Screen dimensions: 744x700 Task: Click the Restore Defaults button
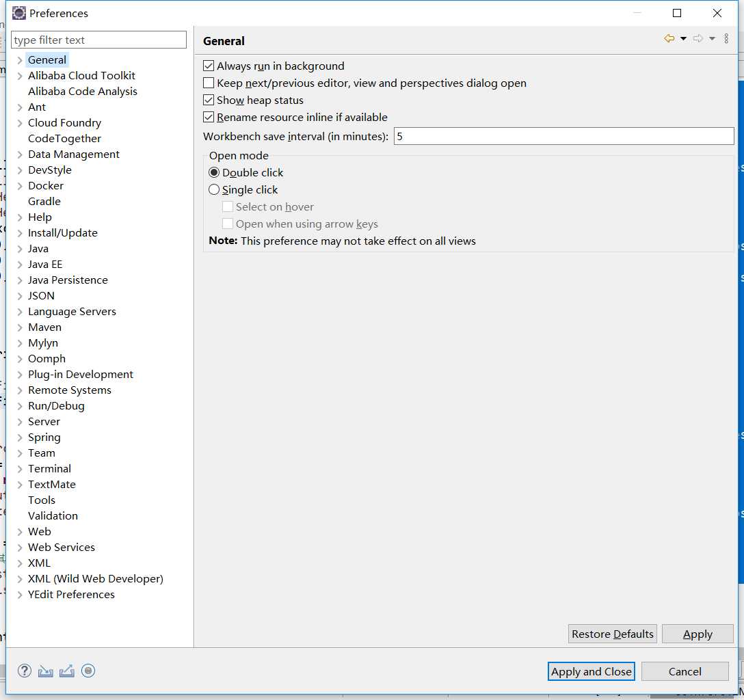[x=612, y=634]
